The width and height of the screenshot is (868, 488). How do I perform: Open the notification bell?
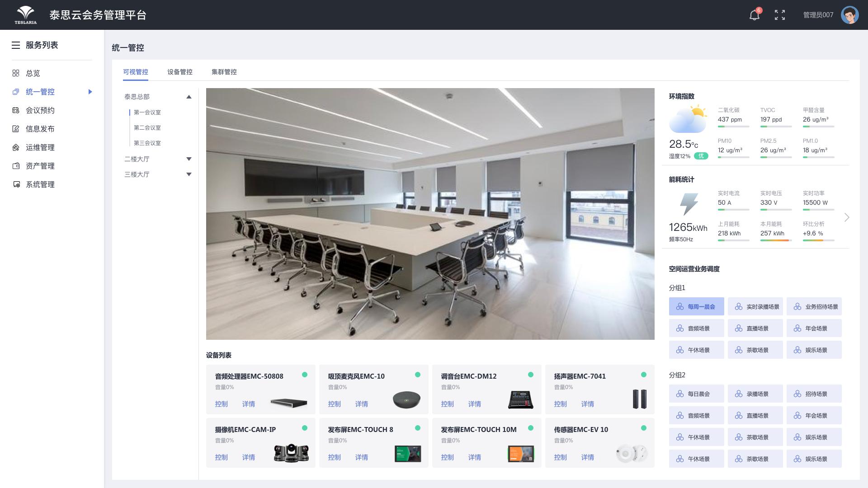(754, 15)
